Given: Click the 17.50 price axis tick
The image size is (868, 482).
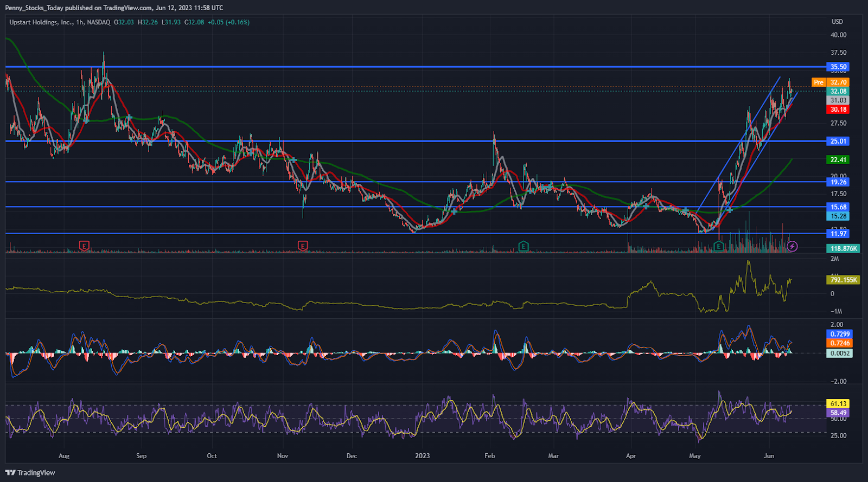Looking at the screenshot, I should (838, 194).
